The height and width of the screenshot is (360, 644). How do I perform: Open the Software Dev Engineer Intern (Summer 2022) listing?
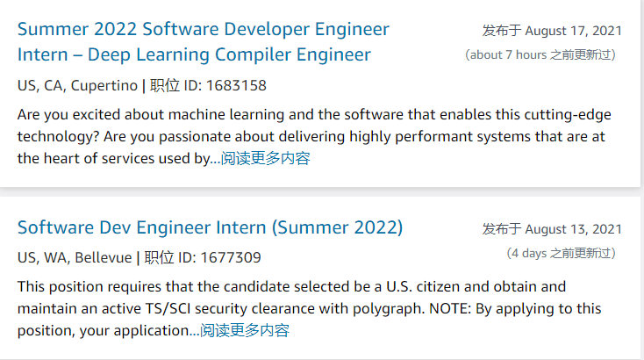[210, 227]
